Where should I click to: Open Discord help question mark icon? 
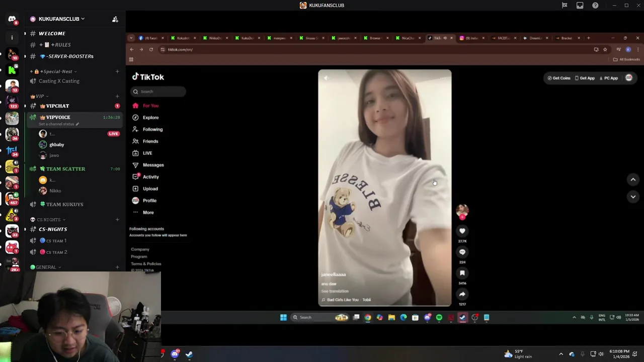coord(595,6)
